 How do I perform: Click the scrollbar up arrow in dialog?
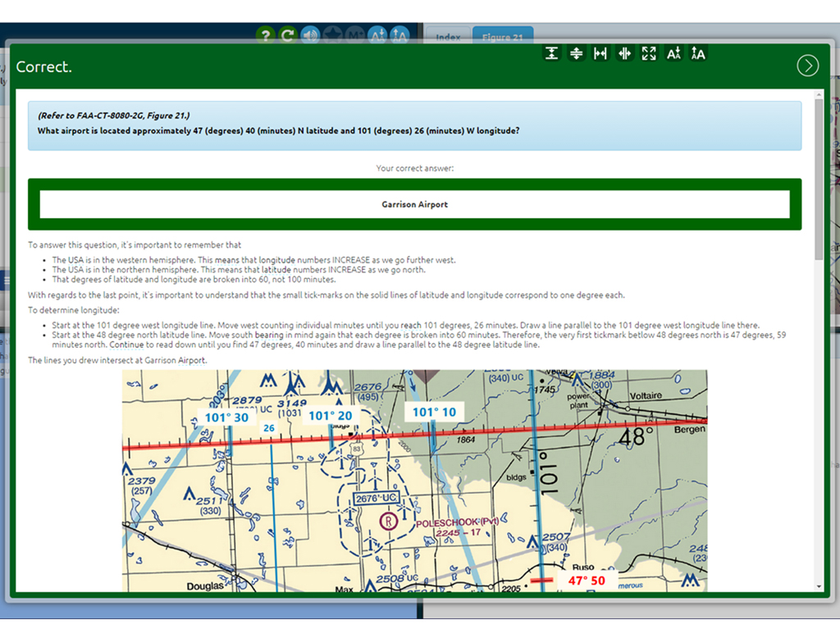(818, 97)
